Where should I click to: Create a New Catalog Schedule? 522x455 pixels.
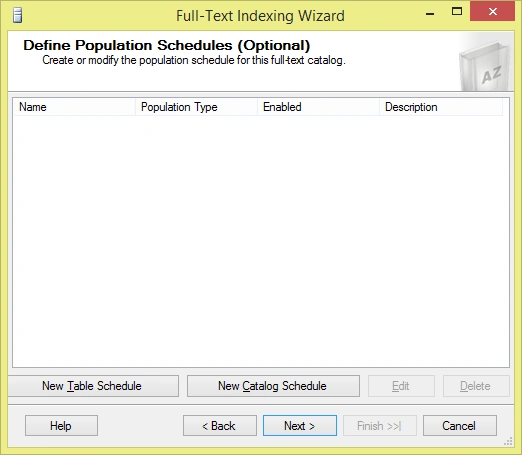(x=273, y=386)
